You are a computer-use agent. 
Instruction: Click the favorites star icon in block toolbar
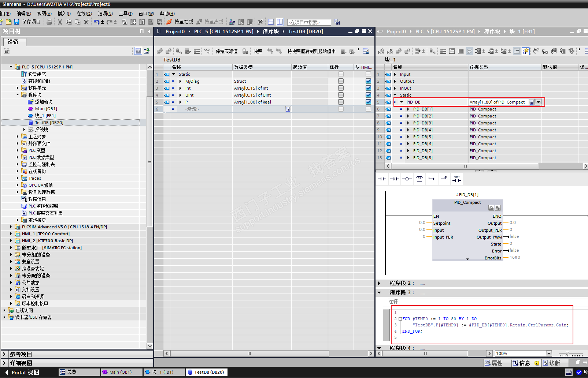tap(526, 51)
